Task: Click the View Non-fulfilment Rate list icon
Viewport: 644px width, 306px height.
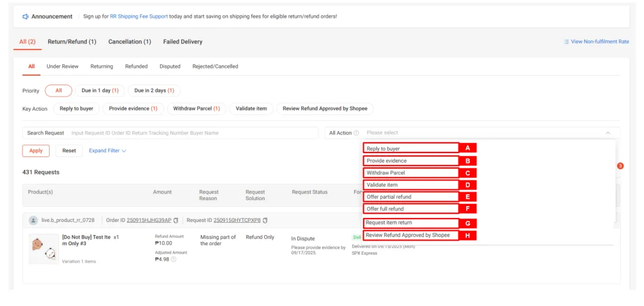Action: point(566,42)
